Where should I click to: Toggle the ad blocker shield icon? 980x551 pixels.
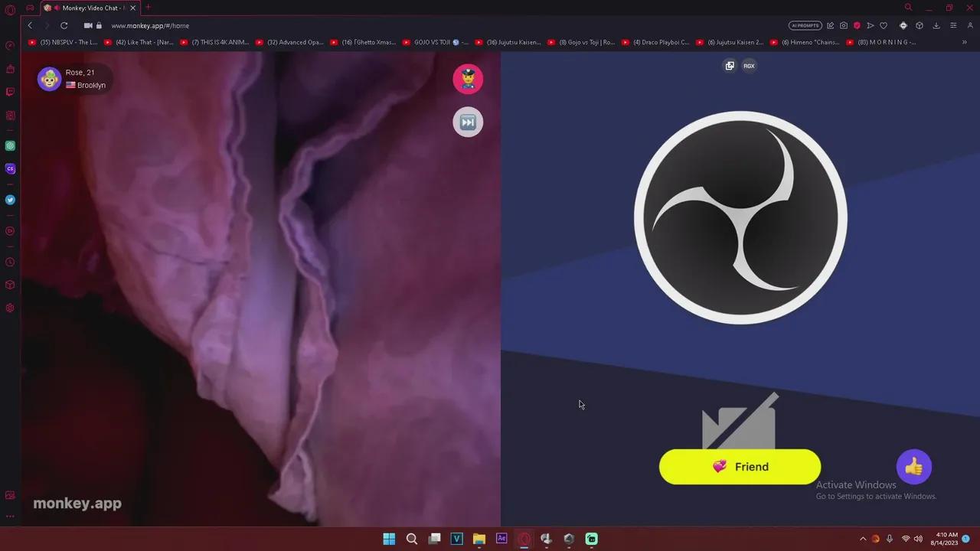pos(857,25)
